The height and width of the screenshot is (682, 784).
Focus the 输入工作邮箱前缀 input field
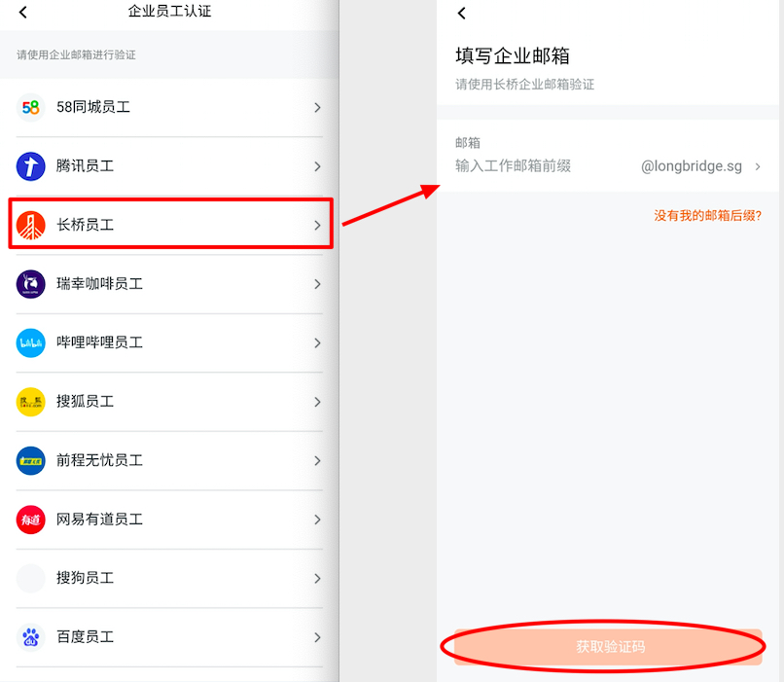click(513, 166)
